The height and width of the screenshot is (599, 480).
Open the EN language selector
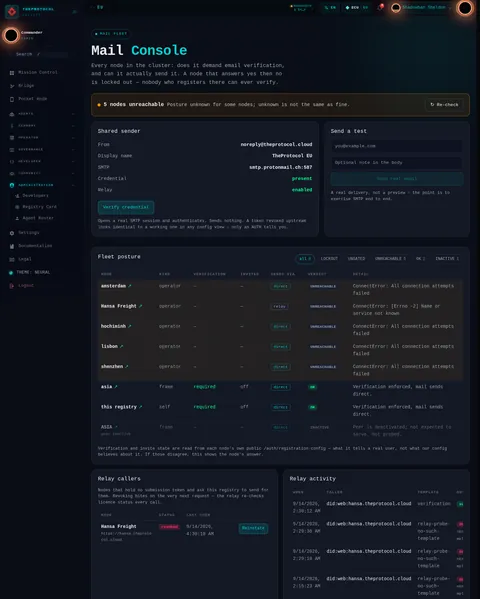click(330, 8)
